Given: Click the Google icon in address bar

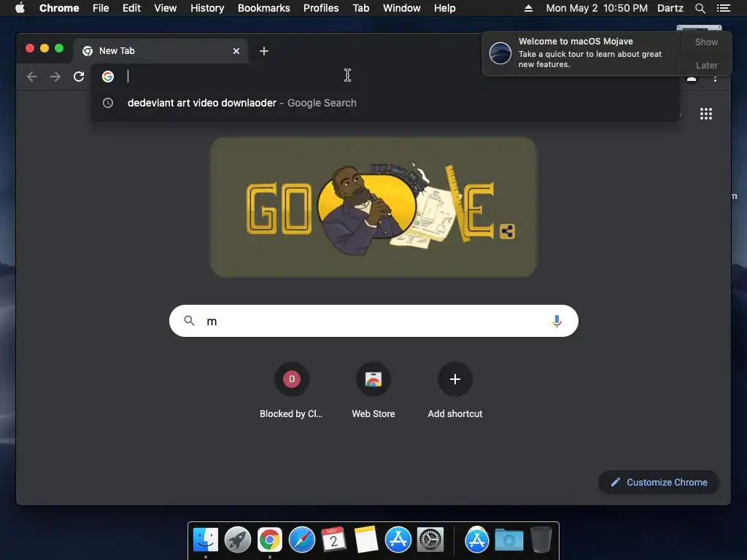Looking at the screenshot, I should pyautogui.click(x=108, y=76).
